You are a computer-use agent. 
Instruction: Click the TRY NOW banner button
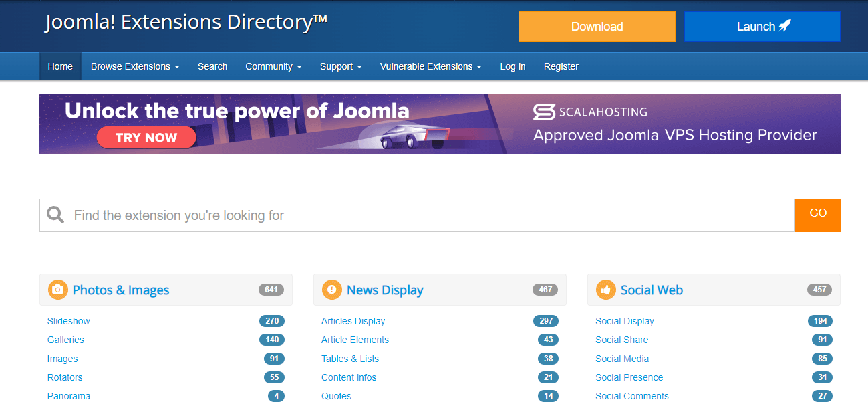[146, 138]
